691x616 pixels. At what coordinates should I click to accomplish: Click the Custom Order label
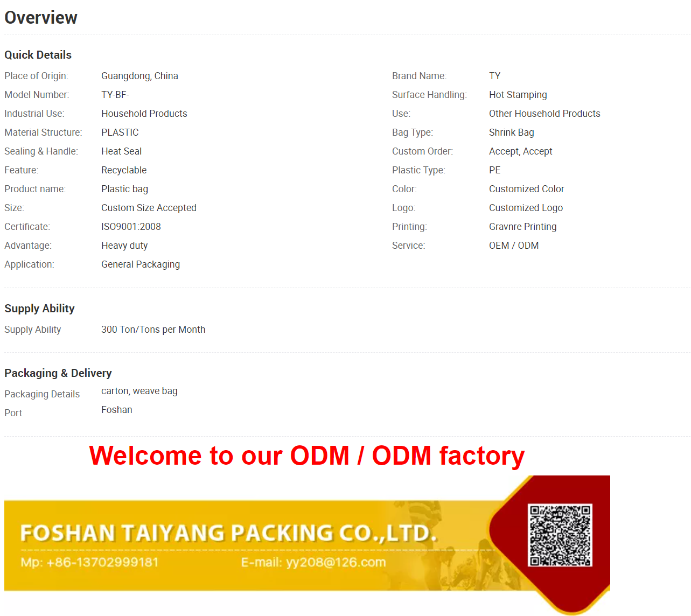tap(423, 151)
